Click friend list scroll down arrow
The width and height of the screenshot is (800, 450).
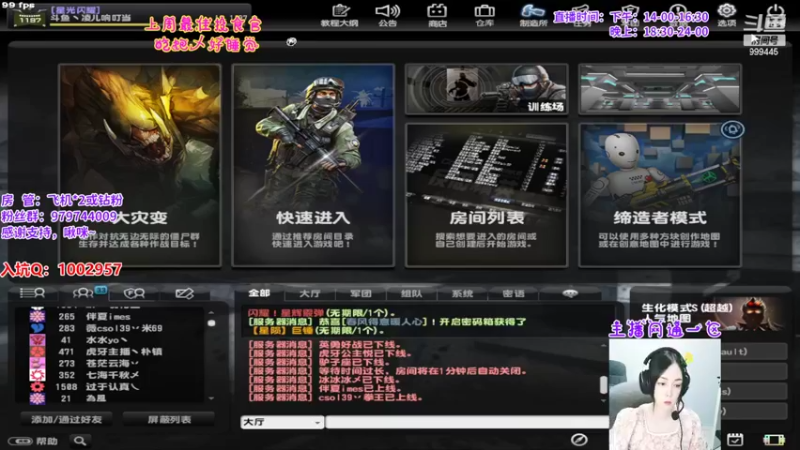(211, 398)
